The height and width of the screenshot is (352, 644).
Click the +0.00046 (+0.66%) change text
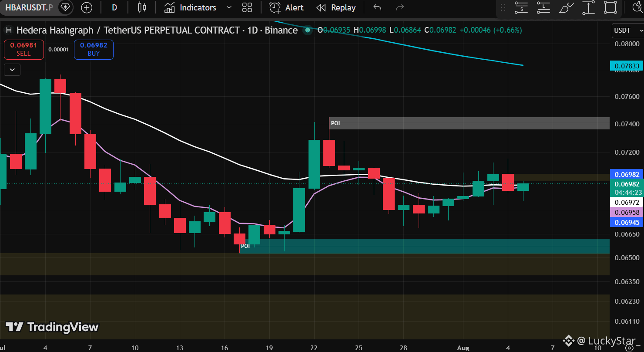490,30
